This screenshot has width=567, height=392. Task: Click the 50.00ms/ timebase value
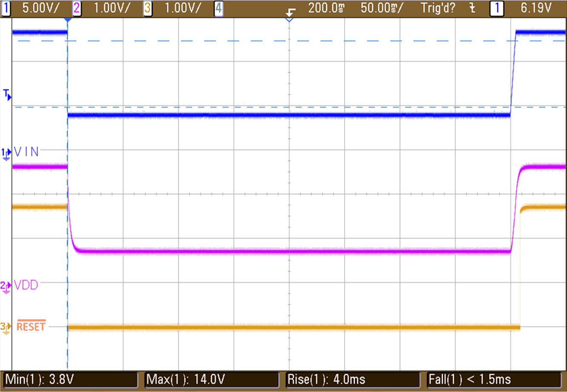pos(382,8)
